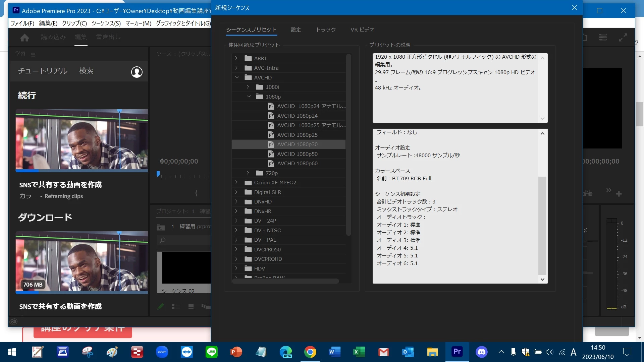Click the 検索 link in Learn panel
The width and height of the screenshot is (644, 362).
coord(86,71)
